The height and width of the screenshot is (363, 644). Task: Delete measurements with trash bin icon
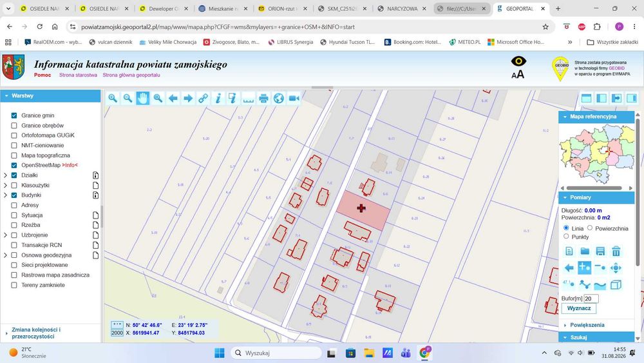(616, 251)
